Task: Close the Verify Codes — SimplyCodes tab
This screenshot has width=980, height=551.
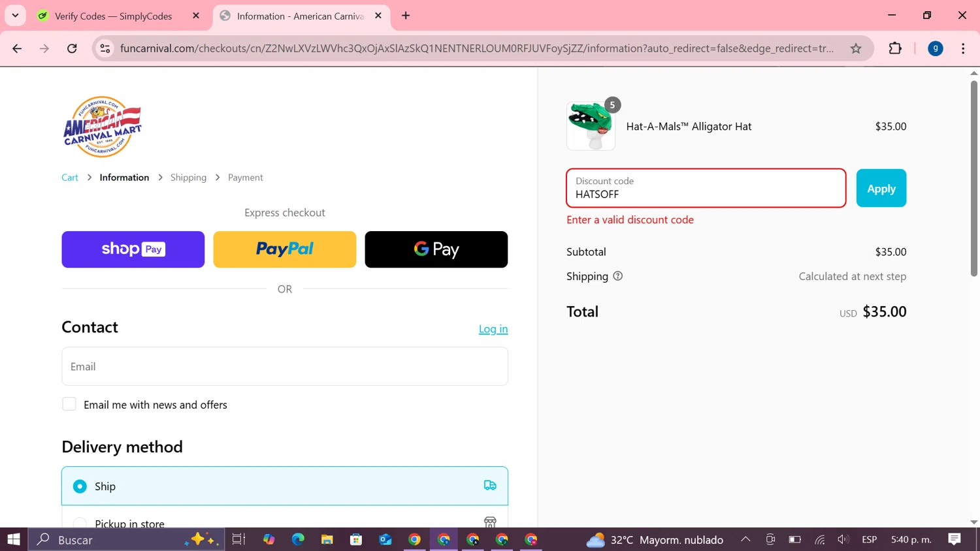Action: point(196,16)
